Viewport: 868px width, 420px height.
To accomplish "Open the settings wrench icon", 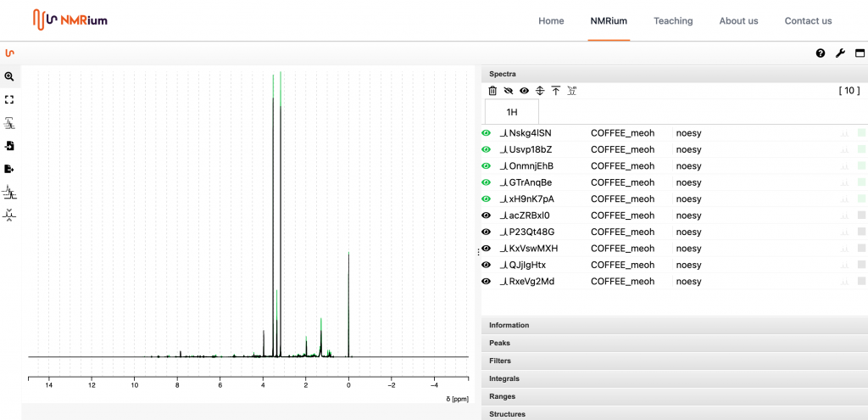I will (840, 53).
